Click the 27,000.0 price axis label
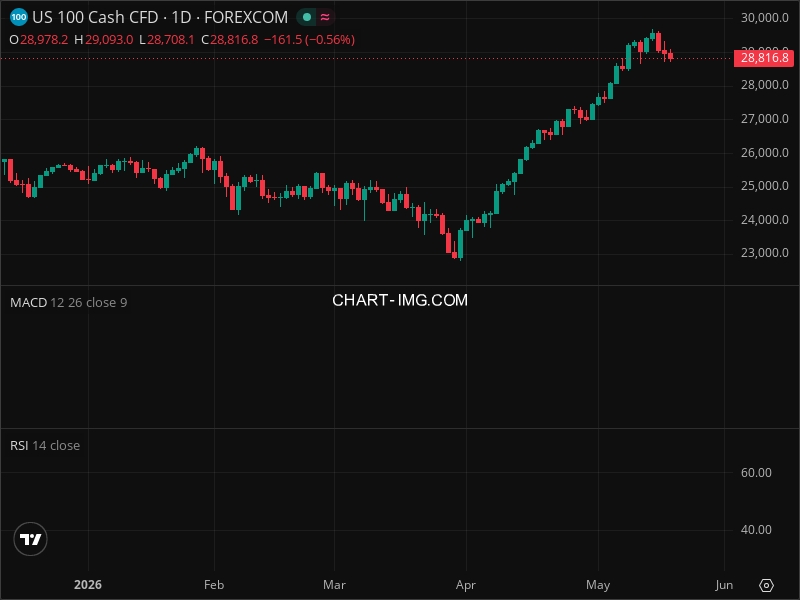Screen dimensions: 800x600 764,119
